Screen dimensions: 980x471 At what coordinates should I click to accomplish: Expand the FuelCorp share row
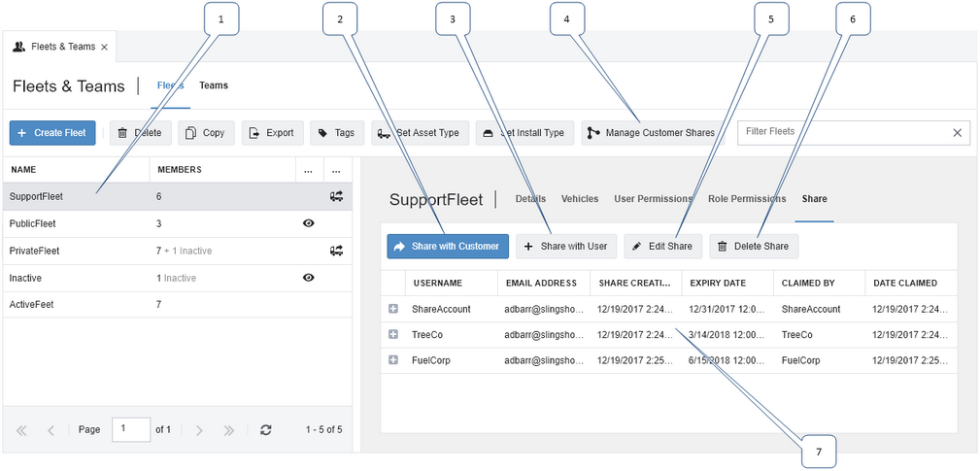[x=393, y=360]
